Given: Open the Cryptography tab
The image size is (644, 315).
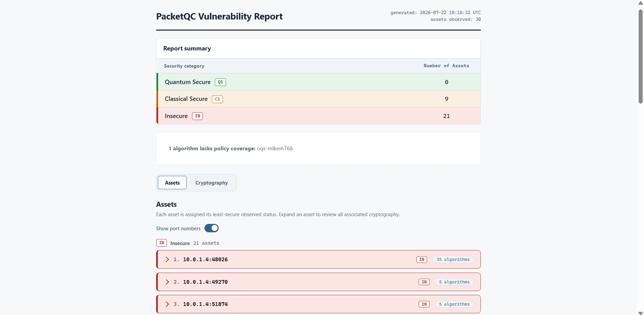Looking at the screenshot, I should tap(212, 183).
